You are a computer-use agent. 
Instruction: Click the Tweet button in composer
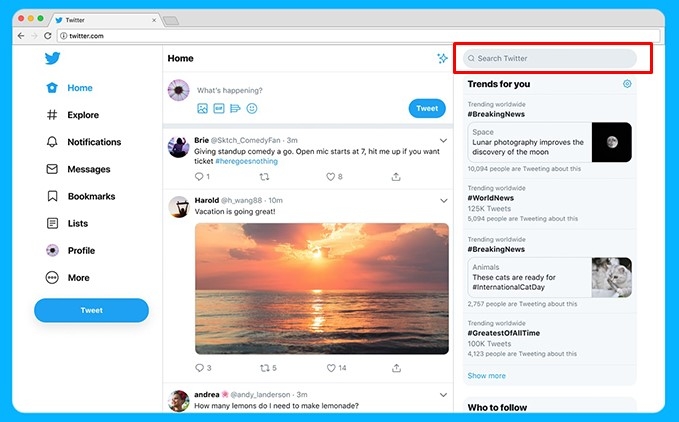click(x=427, y=109)
